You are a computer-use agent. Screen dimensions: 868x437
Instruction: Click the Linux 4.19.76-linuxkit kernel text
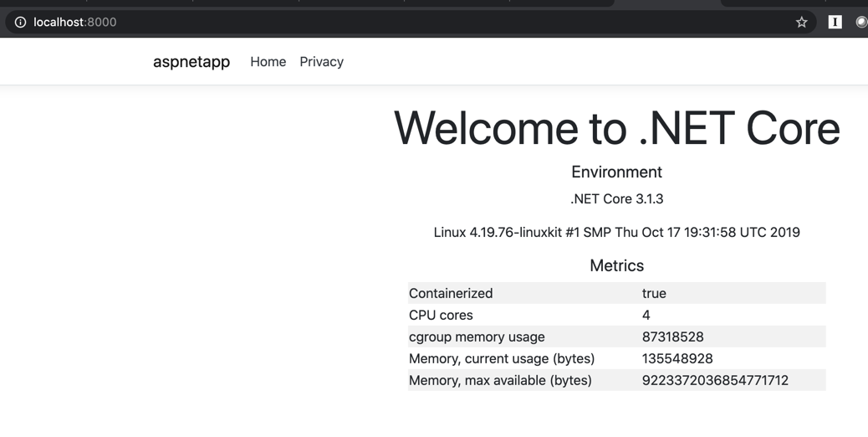click(x=616, y=233)
